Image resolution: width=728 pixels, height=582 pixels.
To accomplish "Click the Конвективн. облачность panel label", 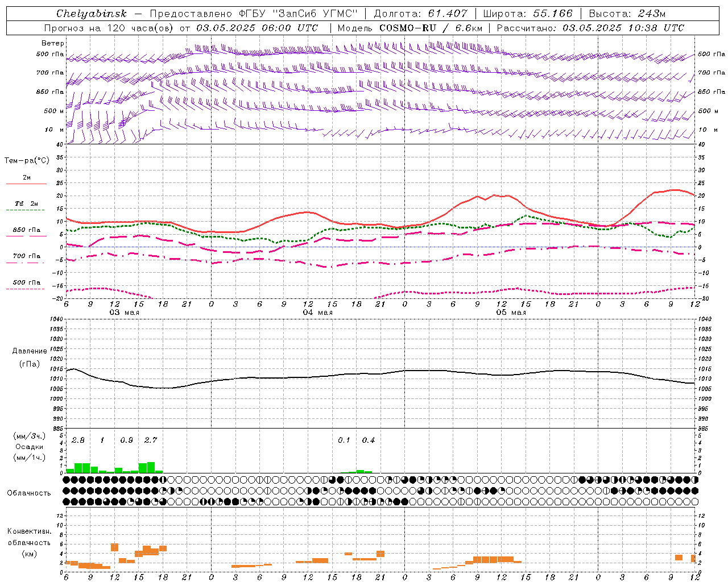I will pyautogui.click(x=29, y=542).
